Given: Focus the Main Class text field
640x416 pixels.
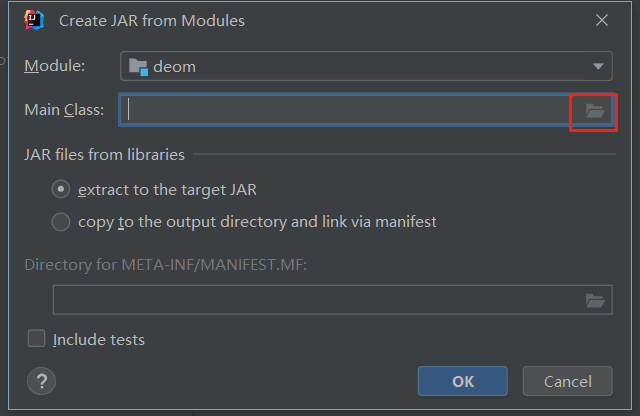Looking at the screenshot, I should pyautogui.click(x=345, y=110).
